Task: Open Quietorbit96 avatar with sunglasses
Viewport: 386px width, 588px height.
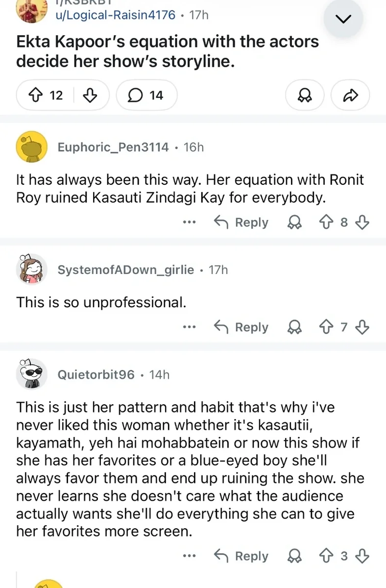Action: coord(32,374)
